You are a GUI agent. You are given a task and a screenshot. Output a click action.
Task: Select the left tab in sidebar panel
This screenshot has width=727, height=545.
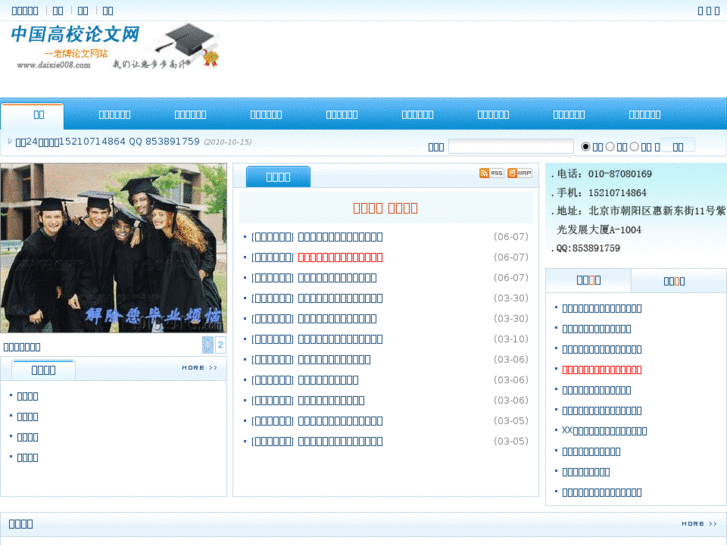(x=589, y=280)
